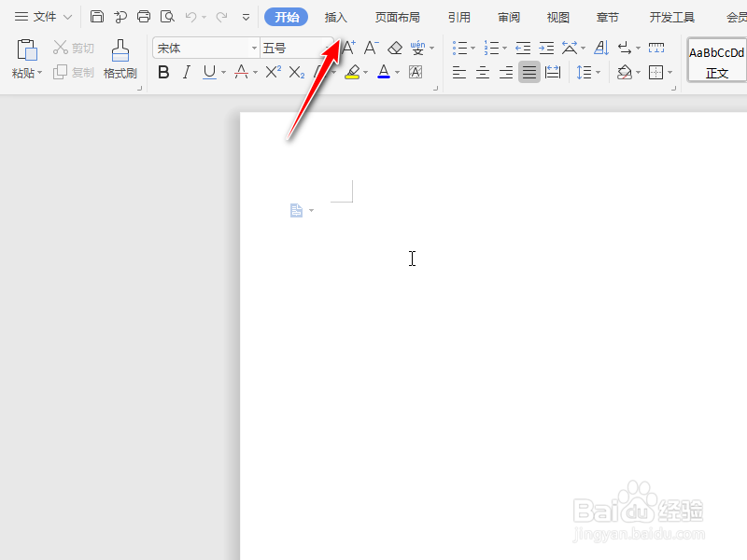
Task: Click the Save icon in quick access
Action: click(97, 17)
